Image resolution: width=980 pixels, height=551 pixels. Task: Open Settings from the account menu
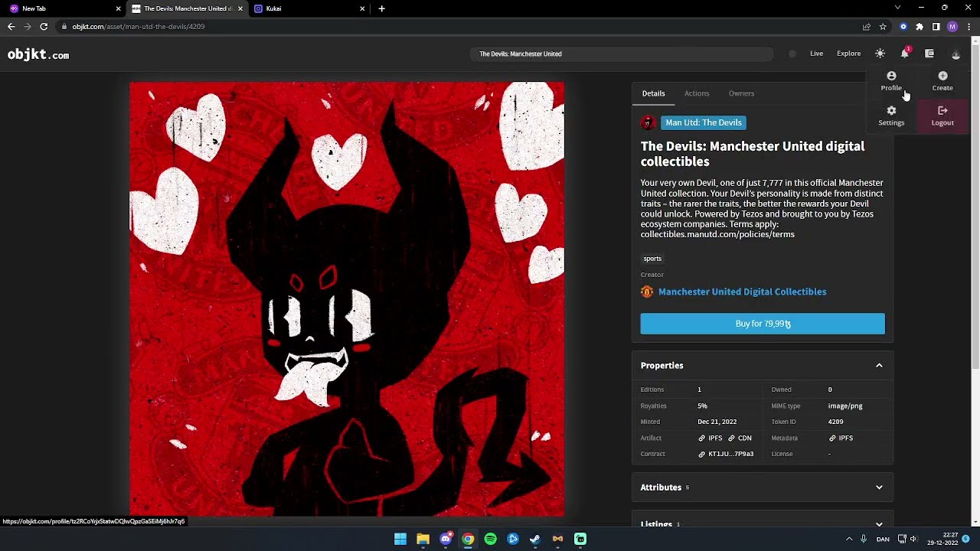pos(891,116)
